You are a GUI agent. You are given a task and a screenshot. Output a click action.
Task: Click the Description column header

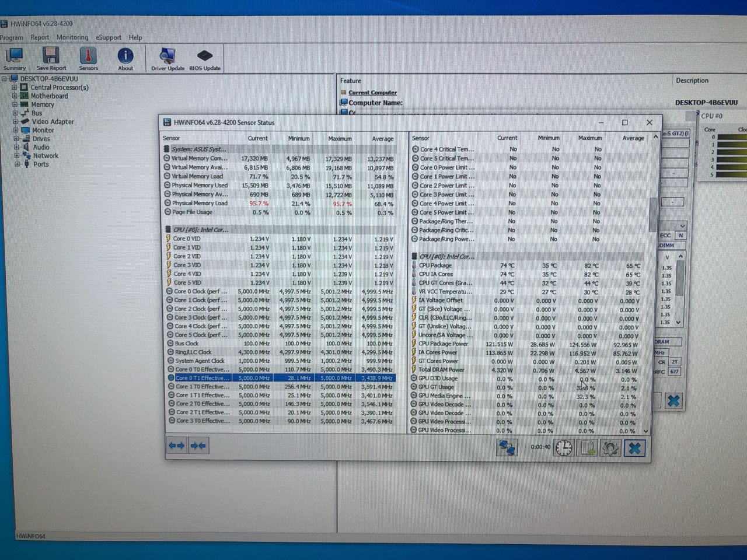pos(692,80)
